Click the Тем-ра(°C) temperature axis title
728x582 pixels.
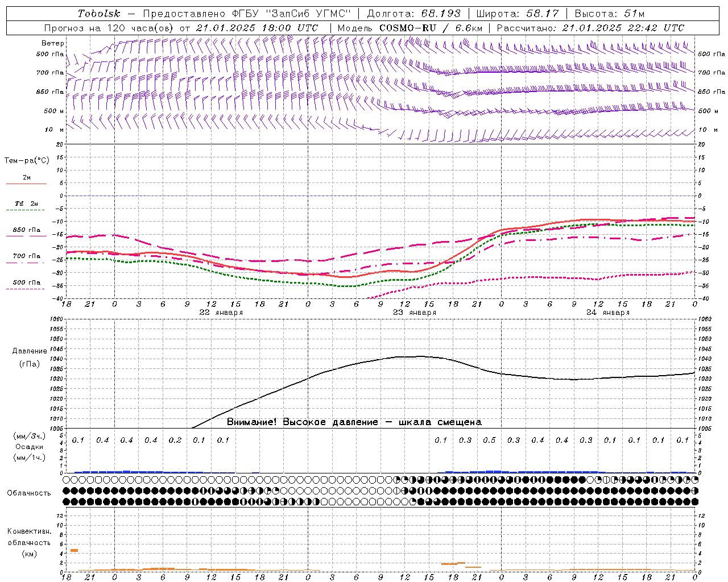27,161
